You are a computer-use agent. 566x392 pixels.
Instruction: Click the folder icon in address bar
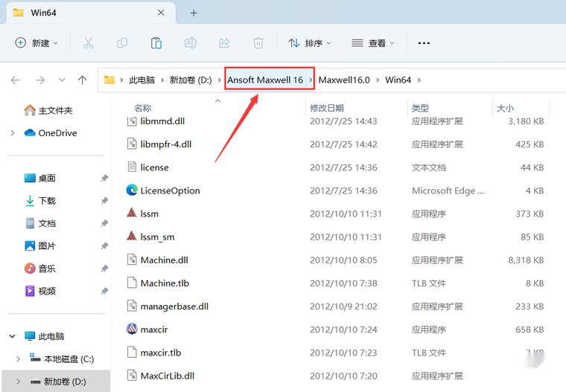click(x=109, y=80)
